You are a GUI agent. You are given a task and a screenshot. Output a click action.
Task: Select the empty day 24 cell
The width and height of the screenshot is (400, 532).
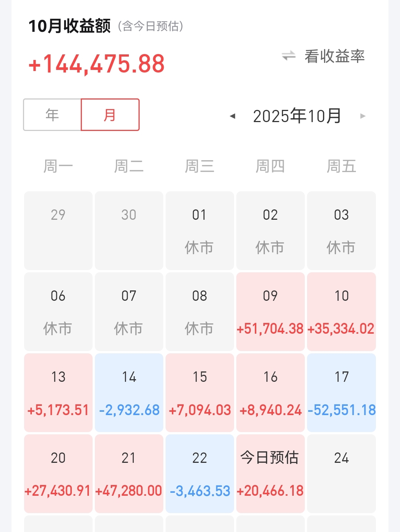tap(341, 474)
